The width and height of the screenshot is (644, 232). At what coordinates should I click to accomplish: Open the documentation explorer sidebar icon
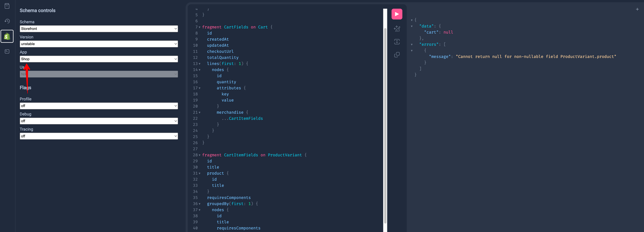[x=7, y=6]
